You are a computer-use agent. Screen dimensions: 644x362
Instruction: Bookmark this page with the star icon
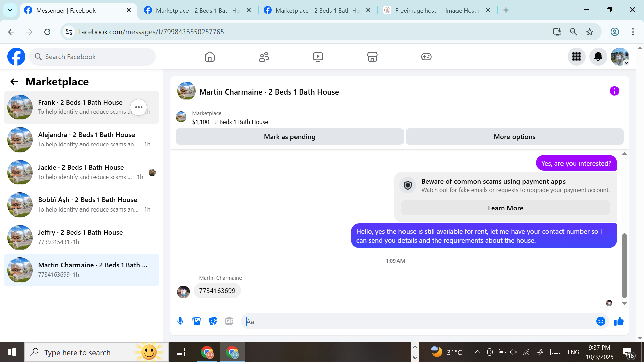[590, 32]
